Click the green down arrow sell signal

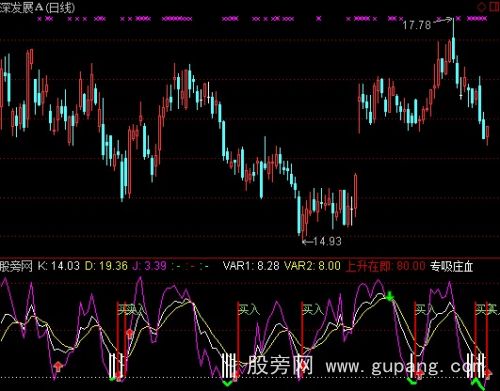(390, 296)
